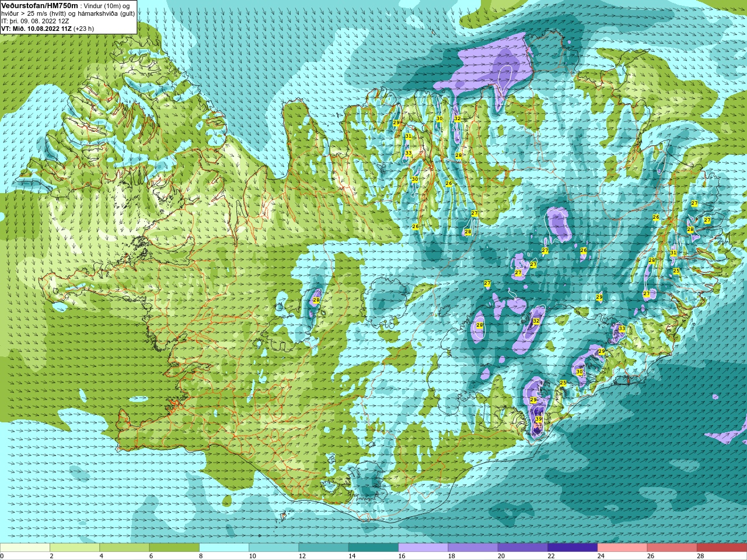Select the 20–22 m/s purple legend swatch

[x=523, y=548]
